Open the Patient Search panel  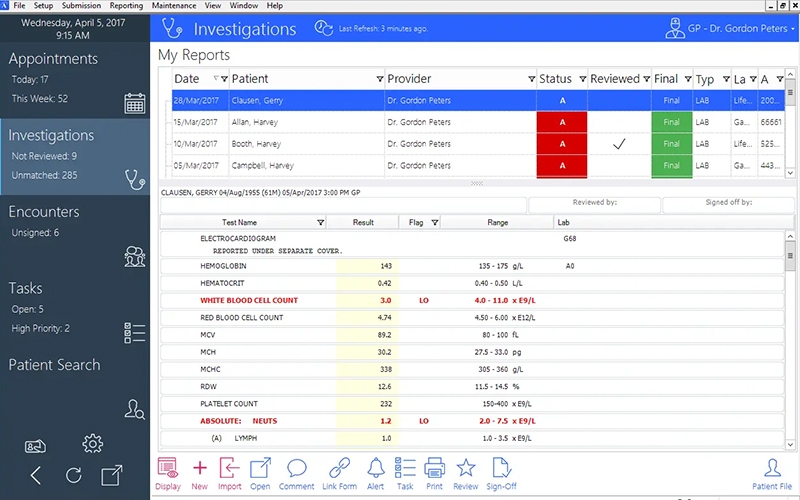[54, 365]
